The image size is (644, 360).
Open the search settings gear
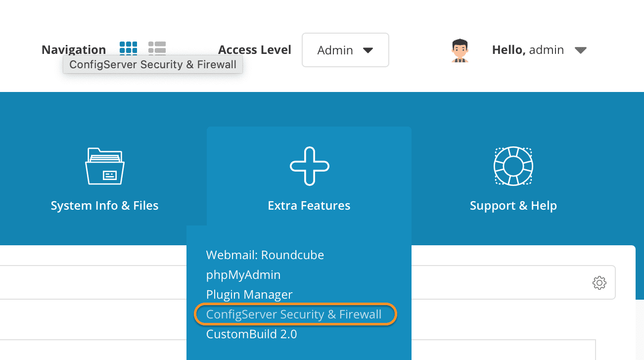tap(599, 282)
